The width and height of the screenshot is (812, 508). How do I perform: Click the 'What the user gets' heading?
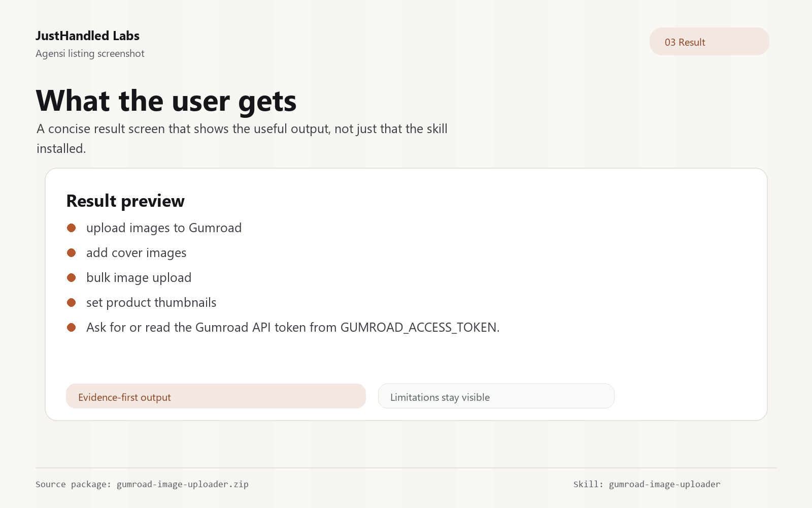pyautogui.click(x=166, y=101)
